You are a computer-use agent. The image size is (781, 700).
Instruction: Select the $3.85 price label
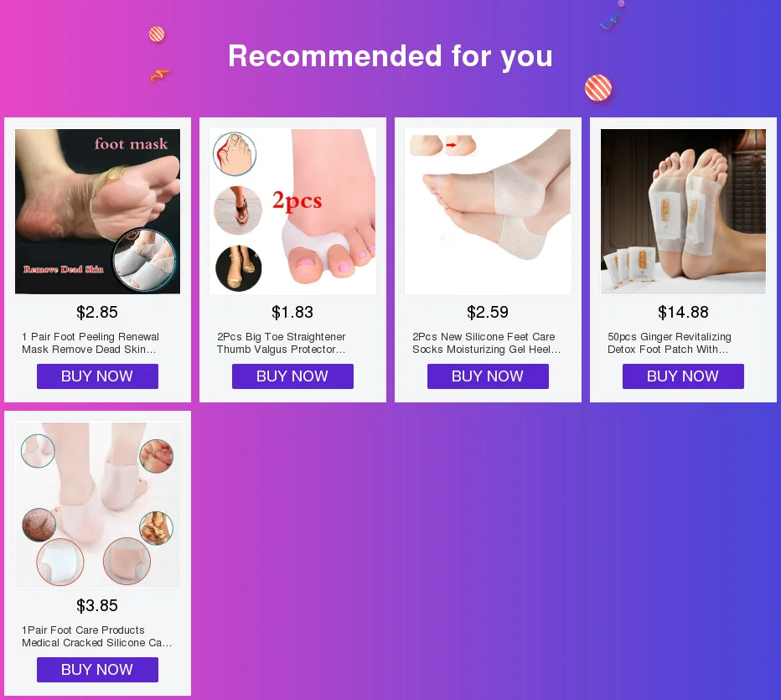click(x=97, y=606)
